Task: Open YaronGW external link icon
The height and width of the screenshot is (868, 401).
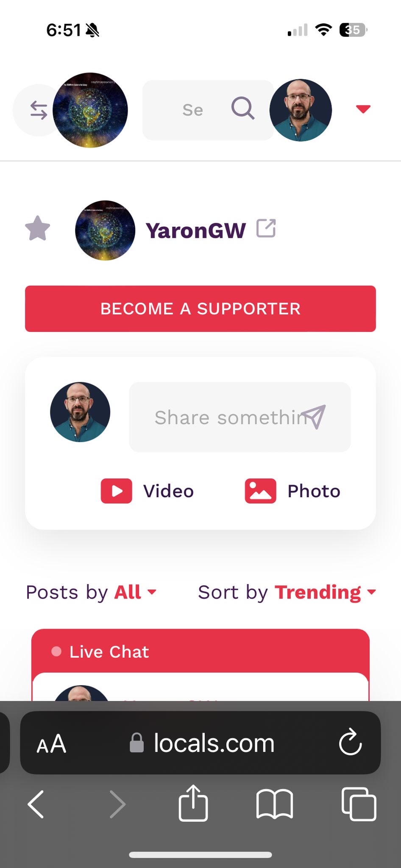Action: coord(266,228)
